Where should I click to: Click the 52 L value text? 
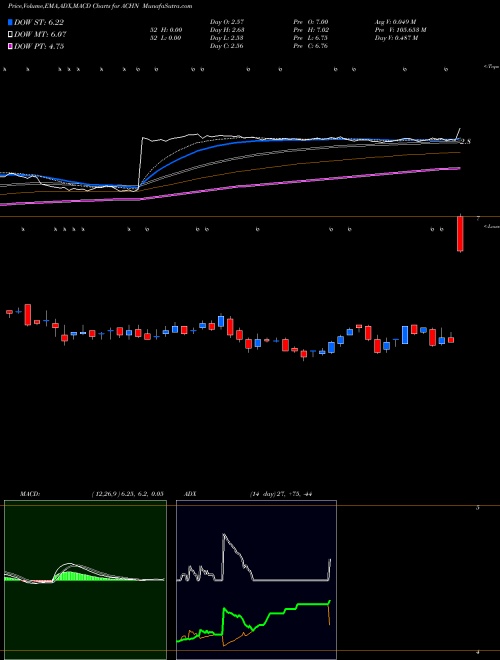click(x=165, y=38)
